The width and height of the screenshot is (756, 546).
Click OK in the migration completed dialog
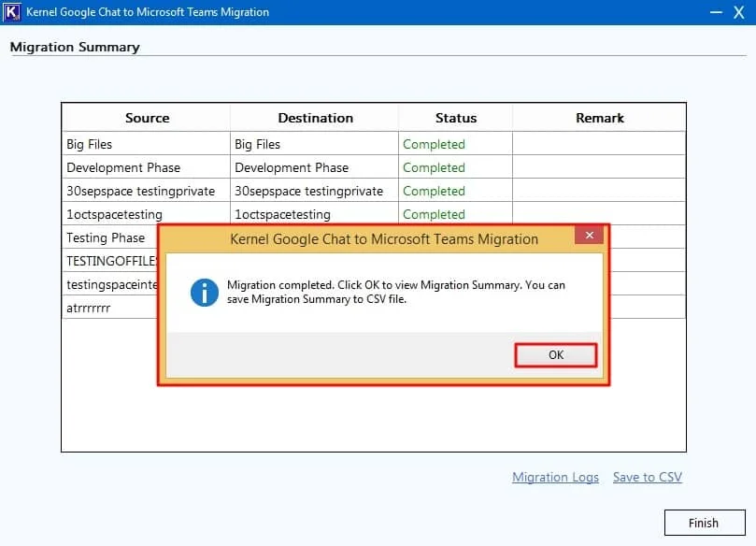555,355
